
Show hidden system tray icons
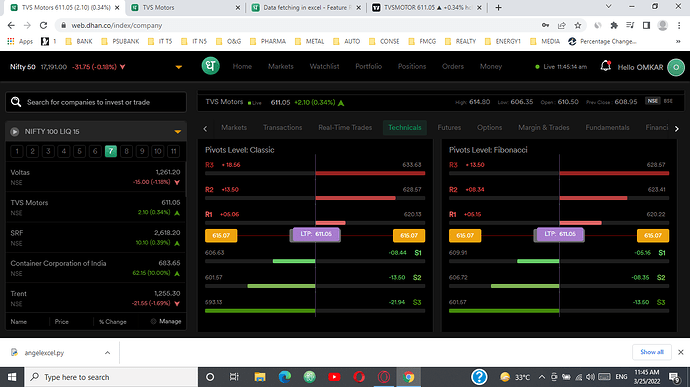pos(542,377)
